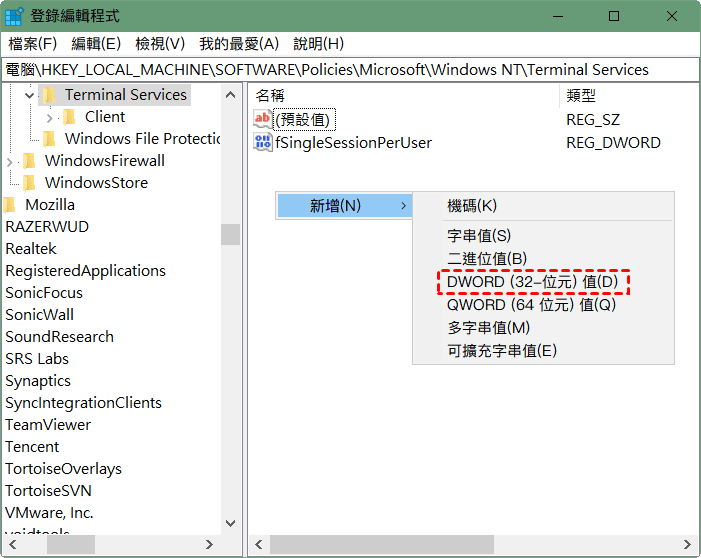Select the TortoiseOverlays key

(x=63, y=469)
